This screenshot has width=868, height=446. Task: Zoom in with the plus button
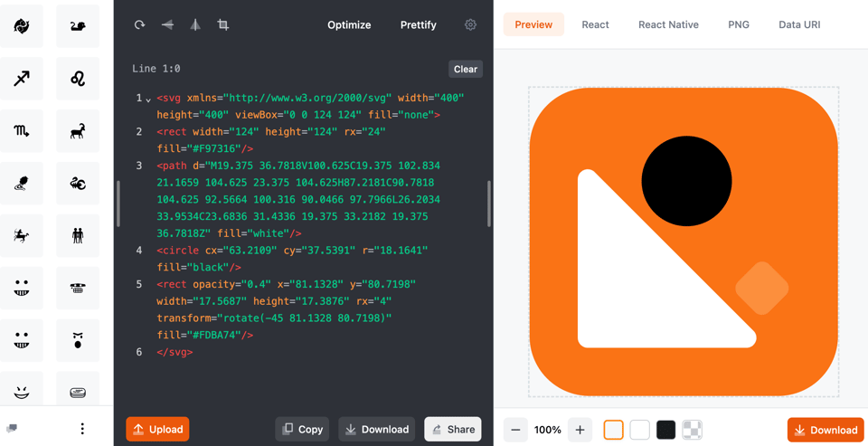[x=580, y=430]
